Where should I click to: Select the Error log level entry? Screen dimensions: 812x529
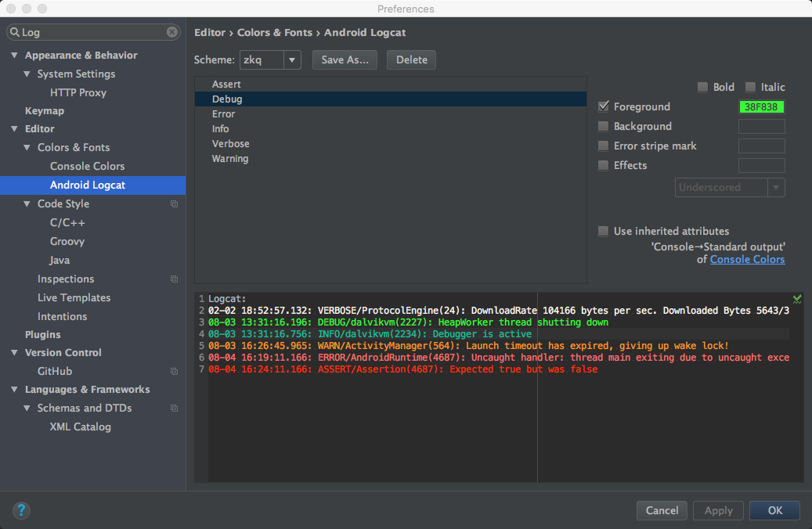[223, 114]
